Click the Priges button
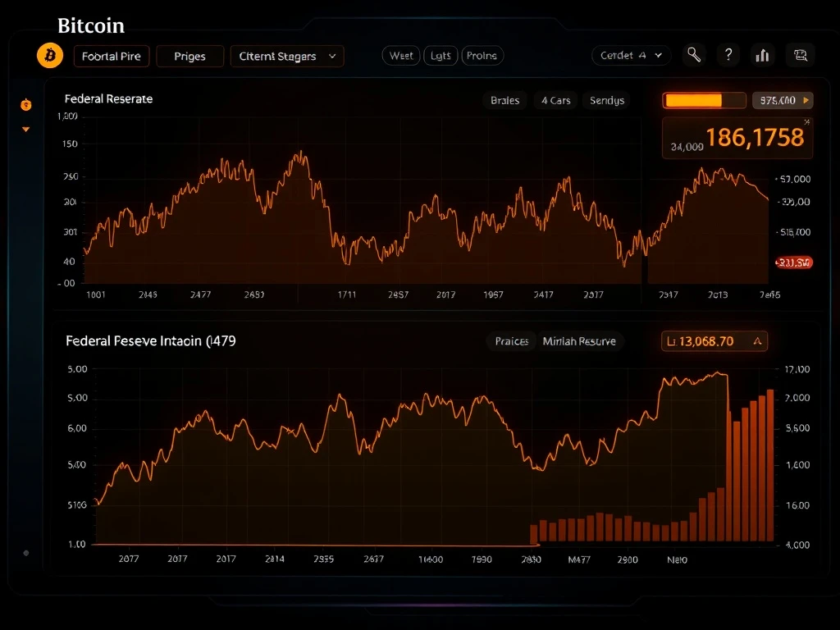 [x=189, y=57]
